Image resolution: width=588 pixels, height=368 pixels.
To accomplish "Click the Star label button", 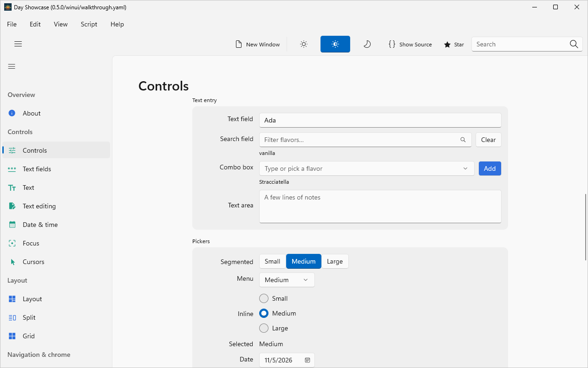I will pyautogui.click(x=459, y=45).
